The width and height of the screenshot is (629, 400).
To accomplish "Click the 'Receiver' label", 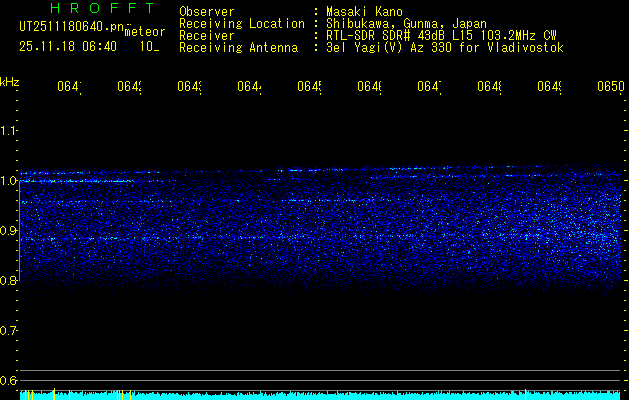I will (207, 36).
